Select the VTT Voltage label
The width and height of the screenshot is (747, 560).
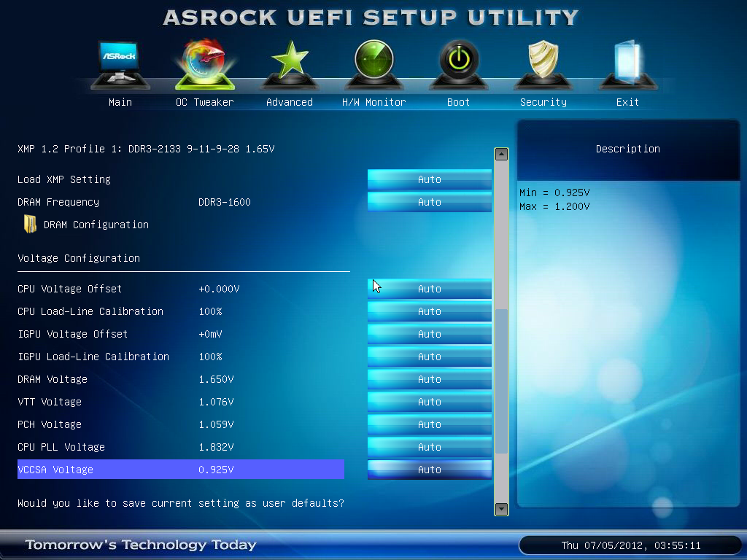pyautogui.click(x=50, y=402)
